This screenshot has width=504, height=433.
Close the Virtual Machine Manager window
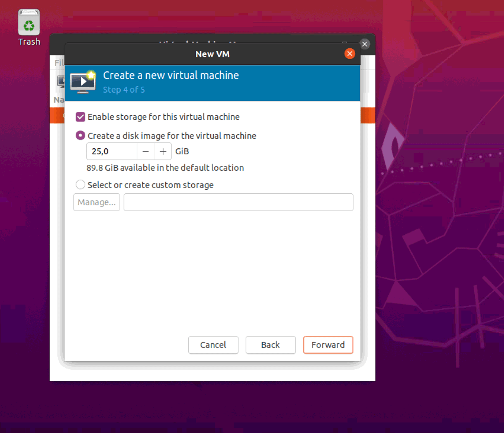[x=364, y=44]
